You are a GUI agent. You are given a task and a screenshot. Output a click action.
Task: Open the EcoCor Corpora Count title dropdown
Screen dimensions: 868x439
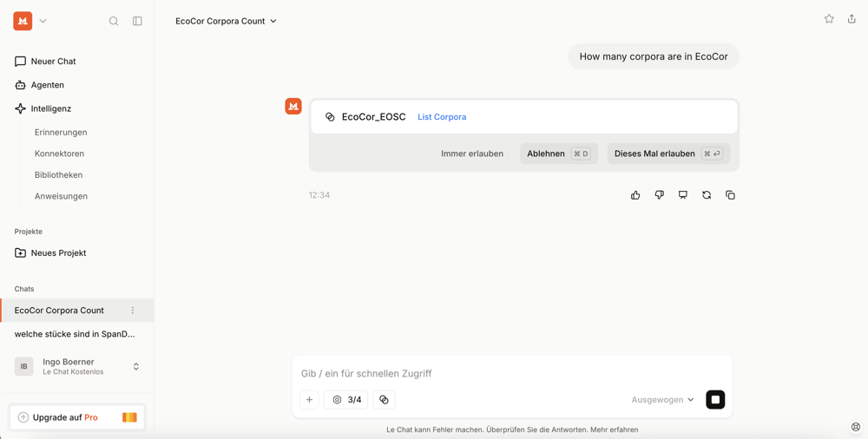[x=226, y=21]
